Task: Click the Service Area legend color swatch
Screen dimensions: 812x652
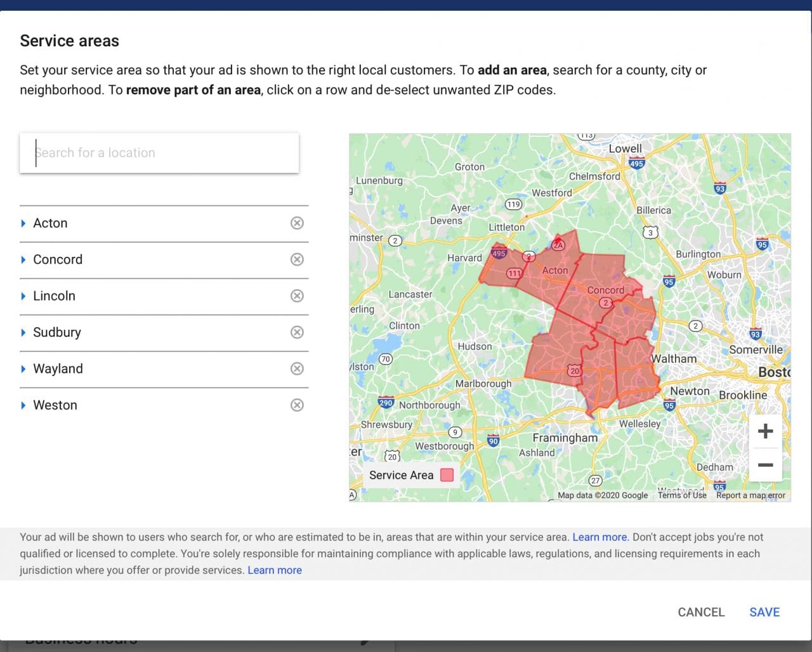Action: click(447, 474)
